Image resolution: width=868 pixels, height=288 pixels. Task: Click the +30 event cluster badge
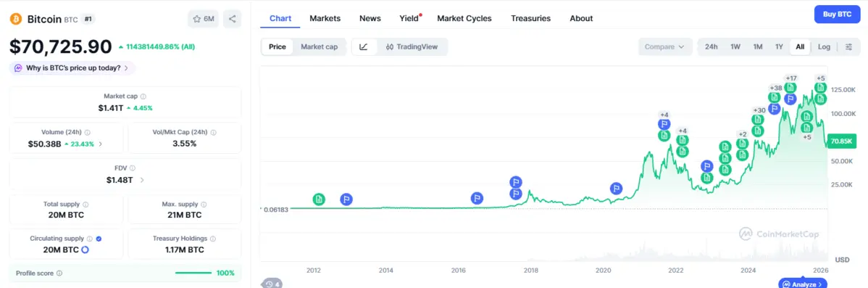coord(759,110)
